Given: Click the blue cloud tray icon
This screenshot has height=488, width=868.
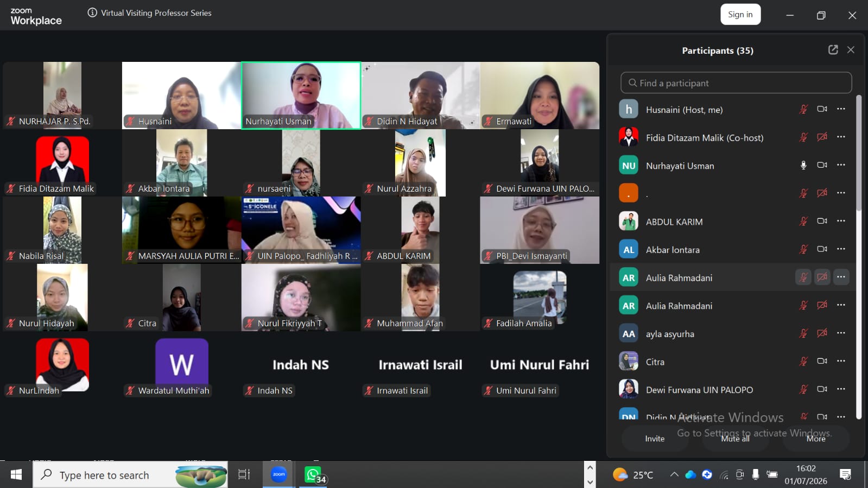Looking at the screenshot, I should [x=690, y=475].
